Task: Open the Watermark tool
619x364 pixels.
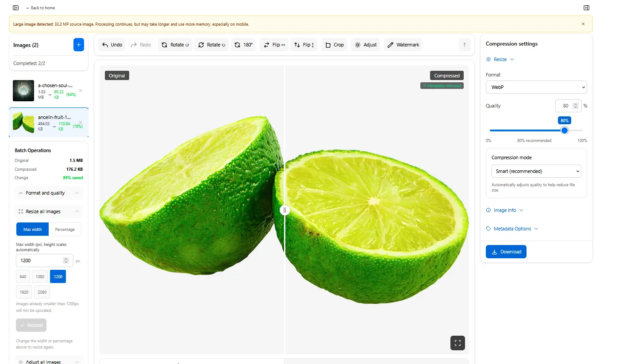Action: (x=403, y=45)
